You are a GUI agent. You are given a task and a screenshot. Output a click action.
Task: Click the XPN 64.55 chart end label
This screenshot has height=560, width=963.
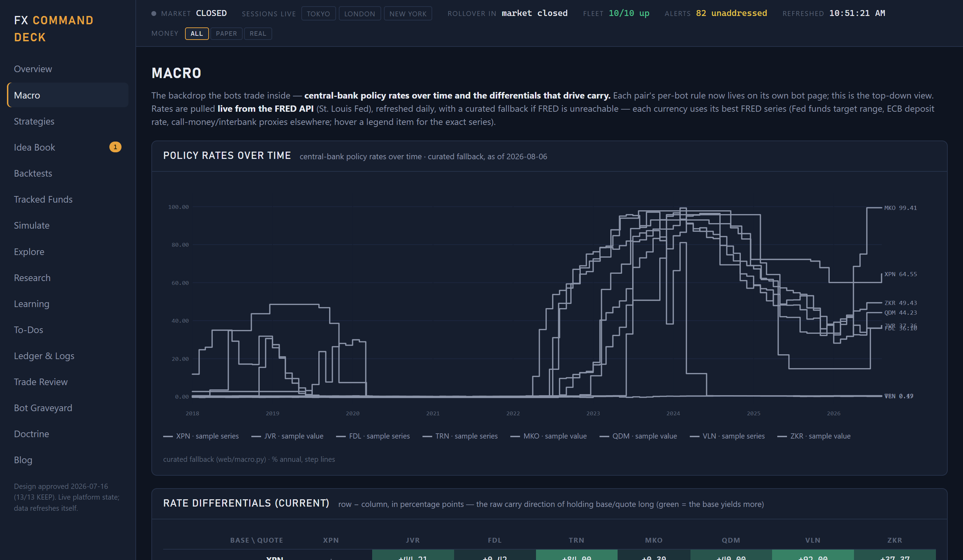coord(900,274)
